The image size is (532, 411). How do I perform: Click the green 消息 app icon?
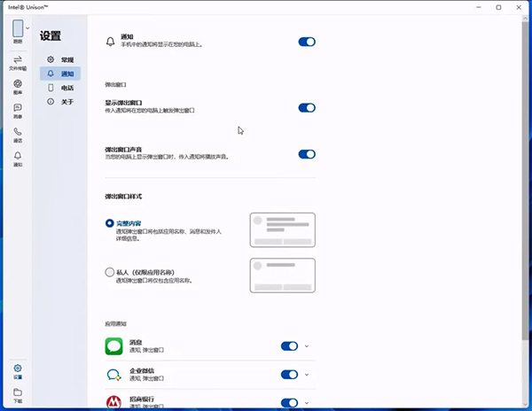(113, 346)
